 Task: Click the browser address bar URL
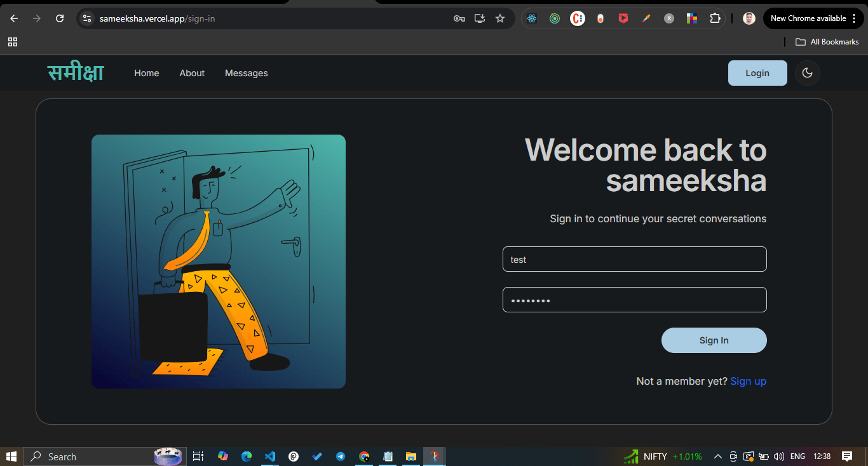pyautogui.click(x=158, y=18)
